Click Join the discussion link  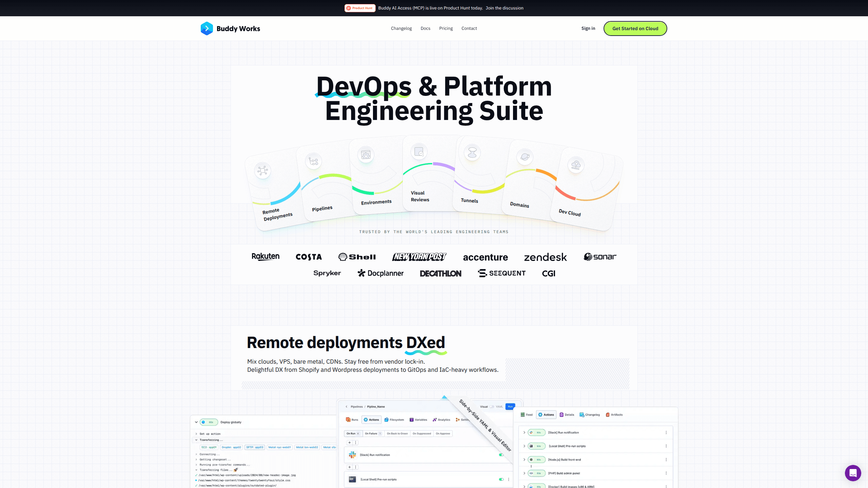(505, 8)
